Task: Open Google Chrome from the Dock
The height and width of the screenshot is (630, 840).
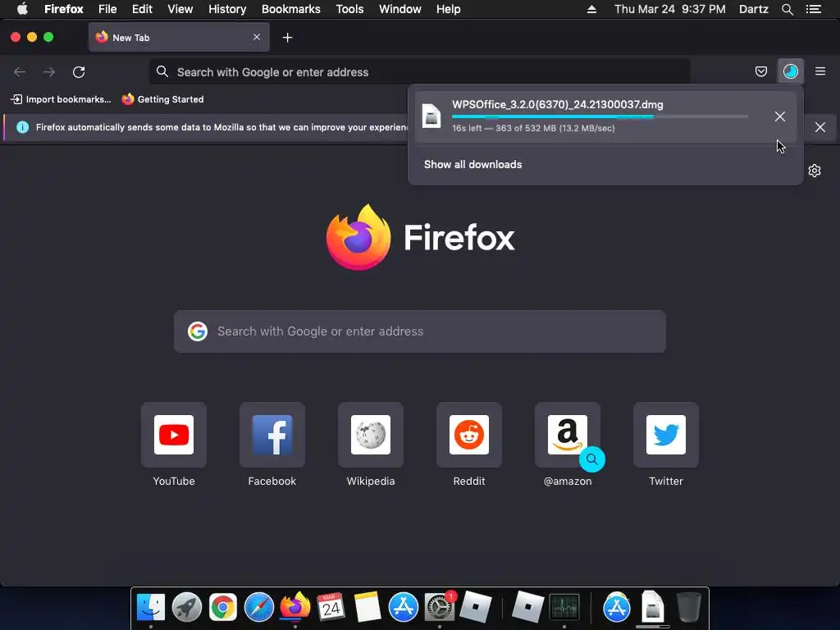Action: tap(223, 607)
